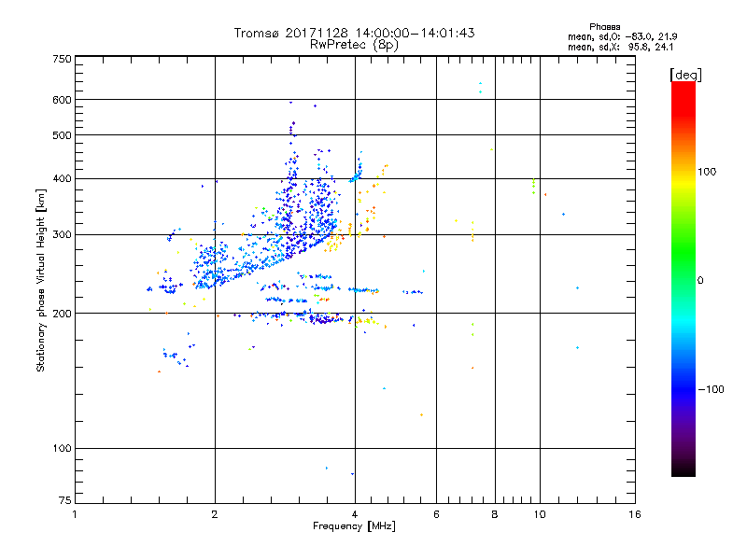Click the plot title "Tromsø 20171128 14:00:00-14:01:43"
The height and width of the screenshot is (560, 747).
pyautogui.click(x=354, y=33)
